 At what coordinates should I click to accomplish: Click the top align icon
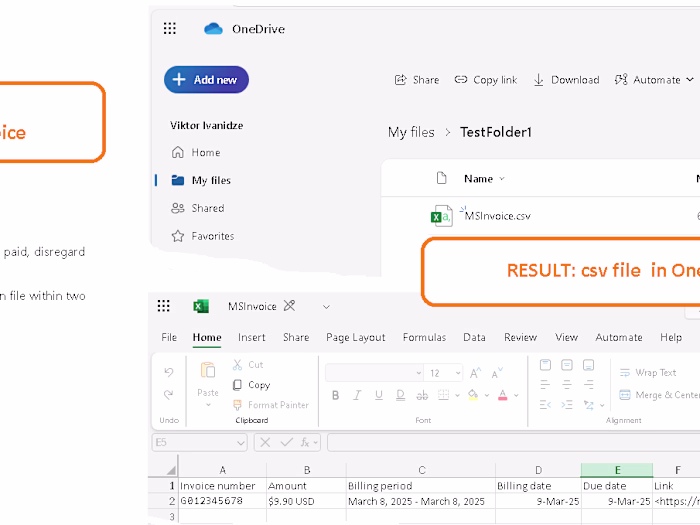pos(545,365)
